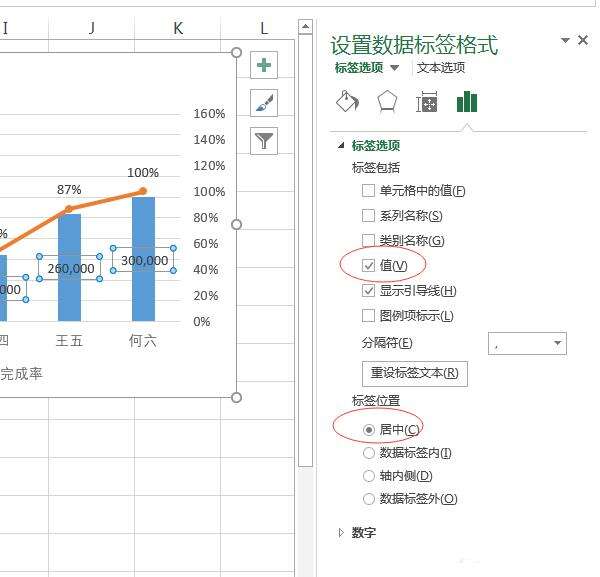Toggle the 值(V) checkbox

(368, 266)
